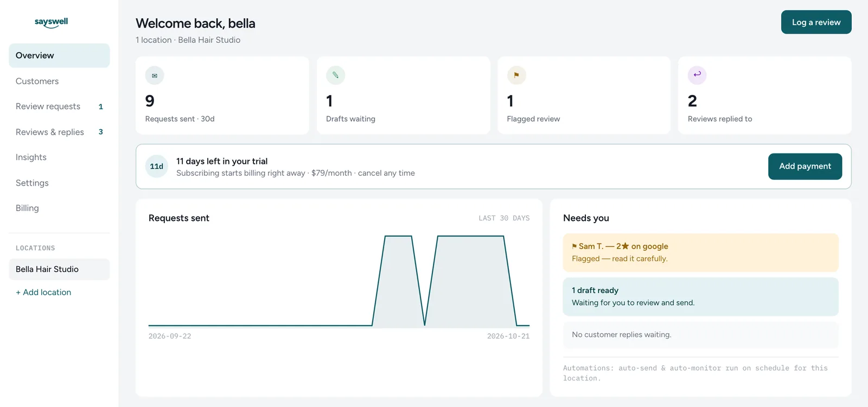The width and height of the screenshot is (868, 407).
Task: Click the pencil icon above Drafts waiting
Action: click(335, 75)
